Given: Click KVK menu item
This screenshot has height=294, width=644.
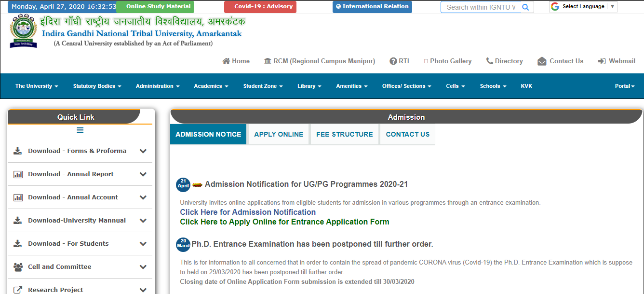Looking at the screenshot, I should tap(526, 86).
